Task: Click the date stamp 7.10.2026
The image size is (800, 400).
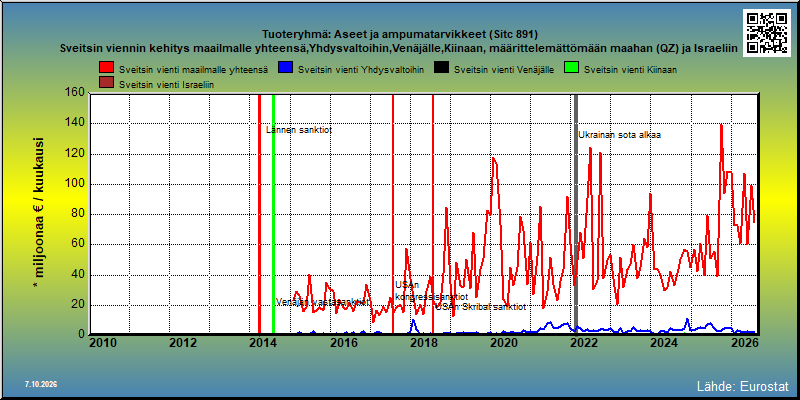Action: coord(41,384)
